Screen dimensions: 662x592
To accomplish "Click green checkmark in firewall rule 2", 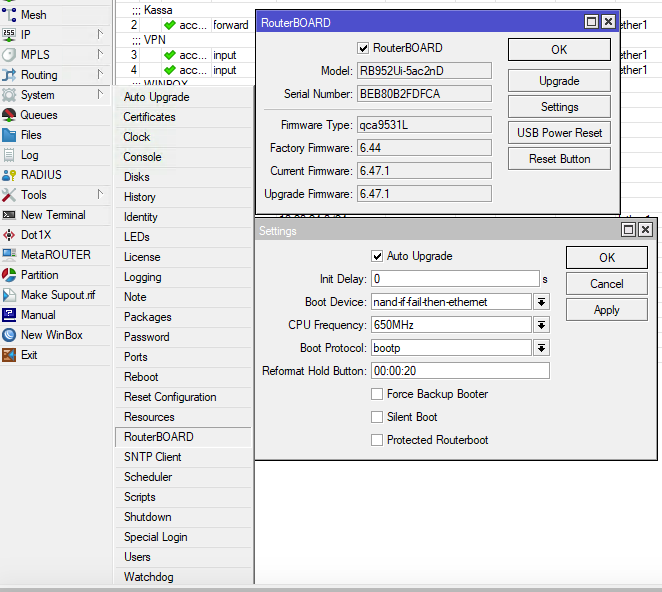I will coord(170,25).
